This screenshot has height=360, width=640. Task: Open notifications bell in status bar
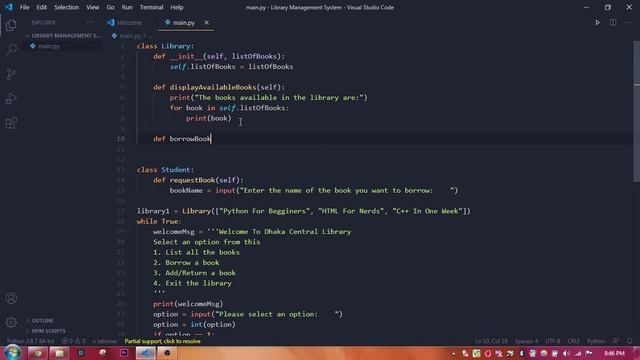click(x=629, y=341)
